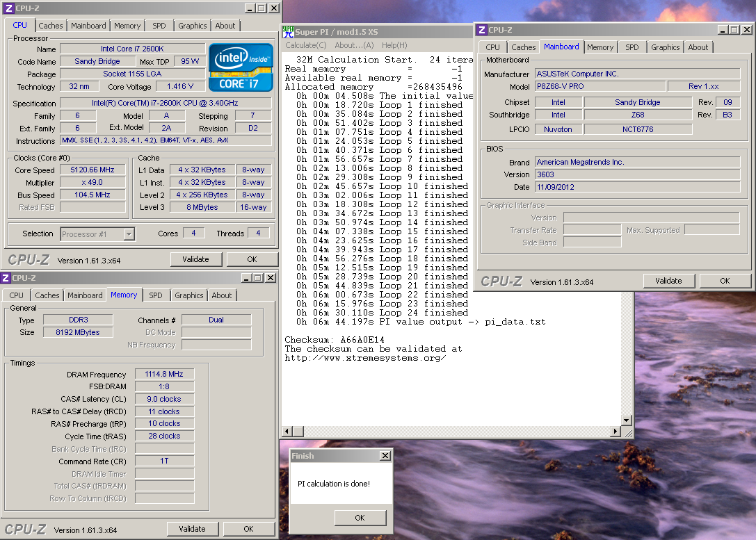Viewport: 756px width, 540px height.
Task: Click the BIOS Version field 3603
Action: pos(637,175)
